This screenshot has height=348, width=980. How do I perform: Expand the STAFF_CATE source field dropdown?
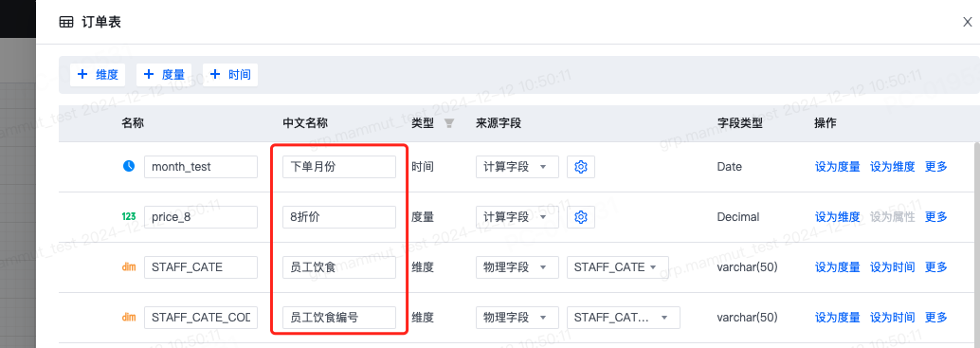(x=618, y=266)
